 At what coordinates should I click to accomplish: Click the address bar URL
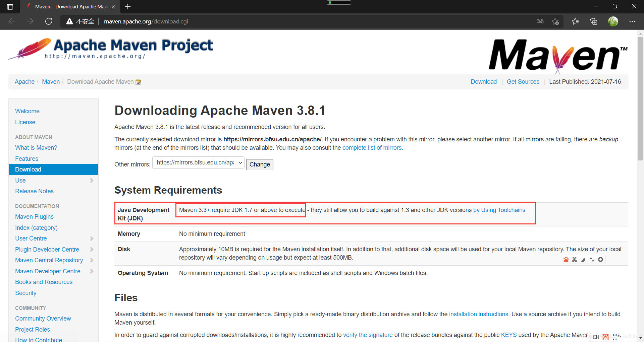click(146, 21)
